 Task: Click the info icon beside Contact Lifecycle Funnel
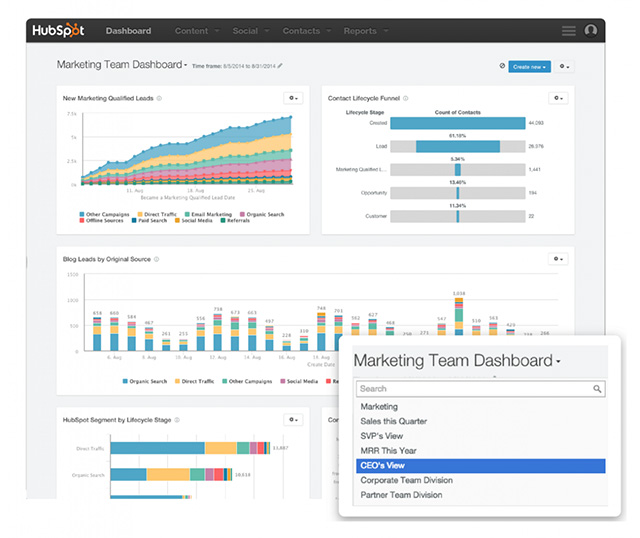tap(406, 98)
